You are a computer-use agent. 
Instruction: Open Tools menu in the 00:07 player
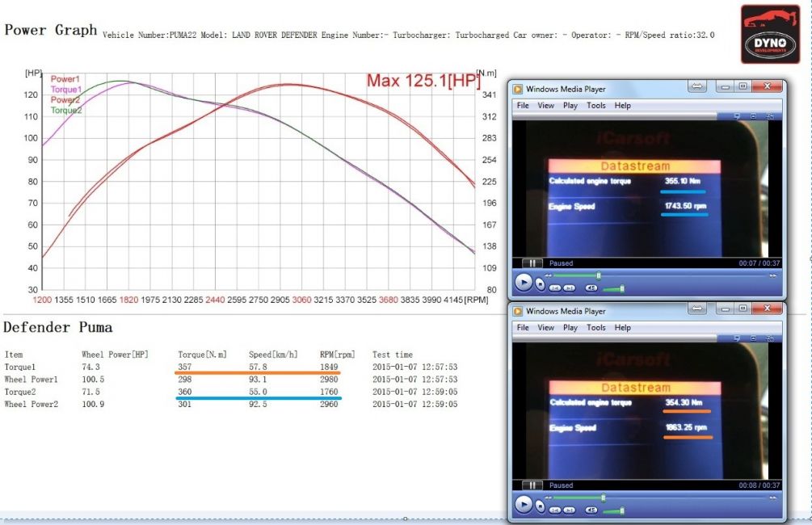point(596,106)
